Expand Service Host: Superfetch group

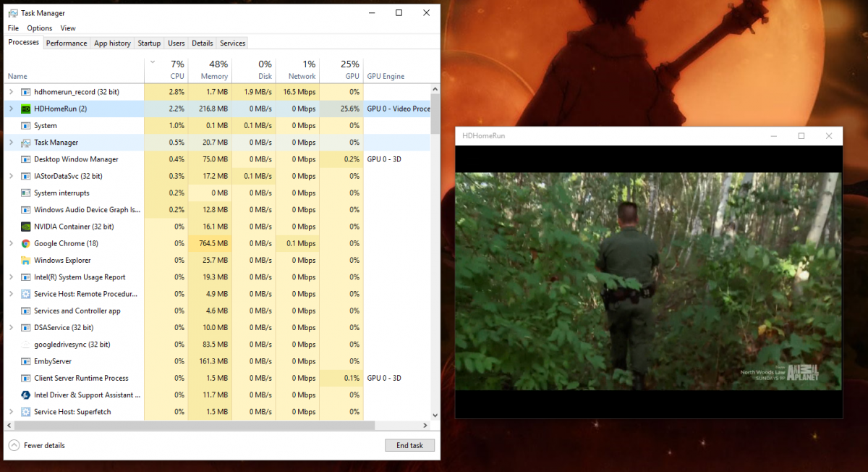[11, 412]
